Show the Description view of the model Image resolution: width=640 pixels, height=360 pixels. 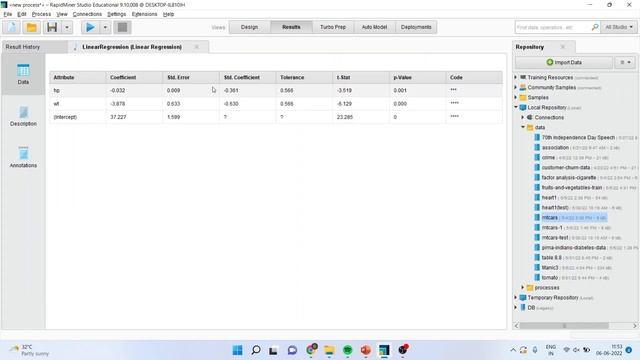23,116
